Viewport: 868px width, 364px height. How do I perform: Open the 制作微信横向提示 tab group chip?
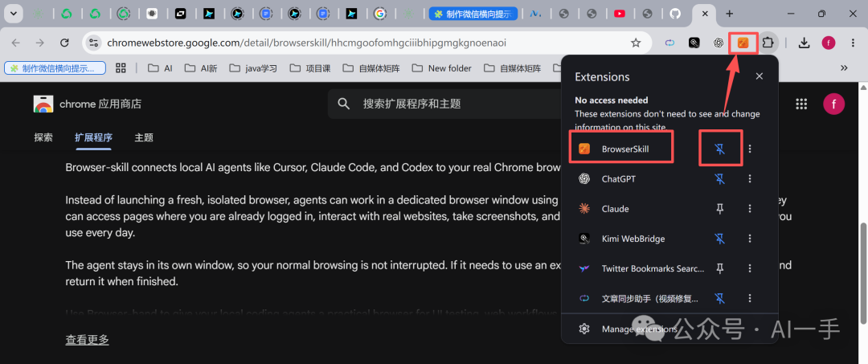point(55,68)
